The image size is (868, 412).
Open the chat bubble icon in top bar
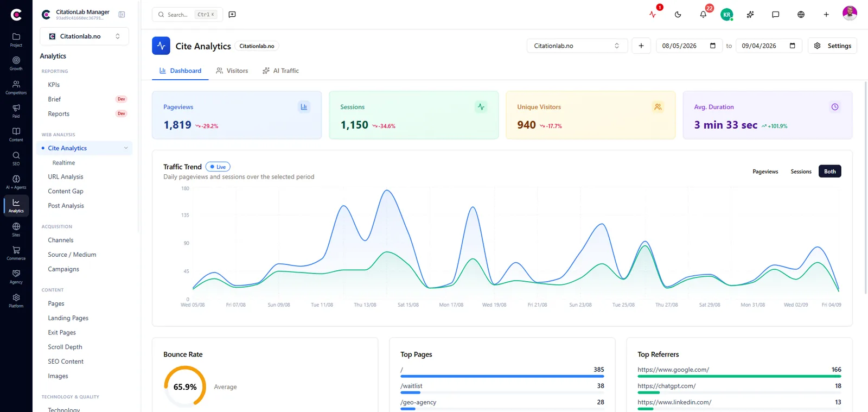(x=776, y=15)
